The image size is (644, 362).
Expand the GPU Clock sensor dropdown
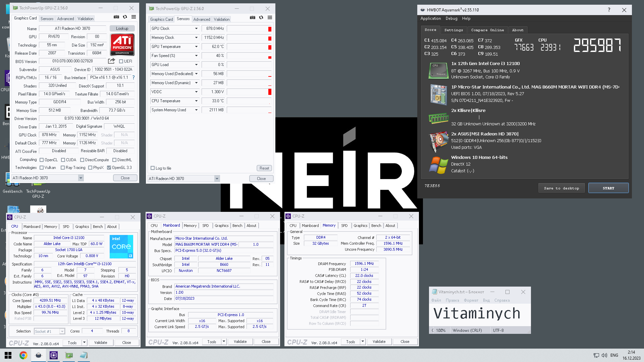click(196, 28)
